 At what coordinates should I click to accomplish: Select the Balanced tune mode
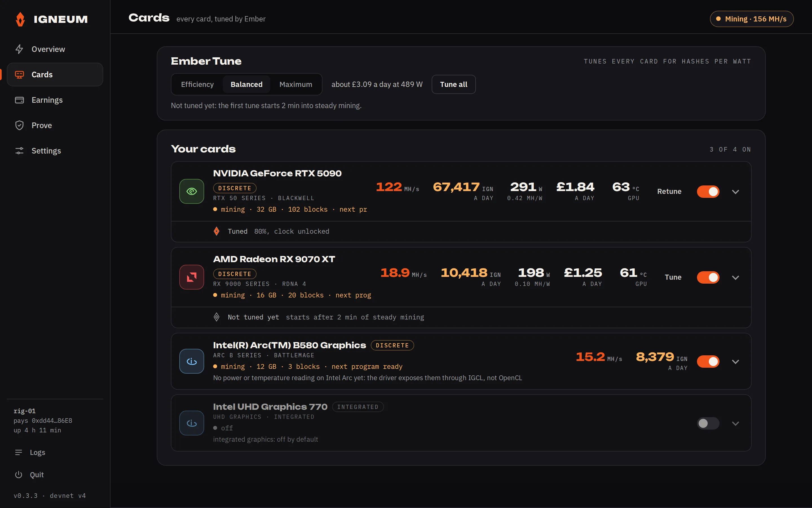pyautogui.click(x=247, y=84)
